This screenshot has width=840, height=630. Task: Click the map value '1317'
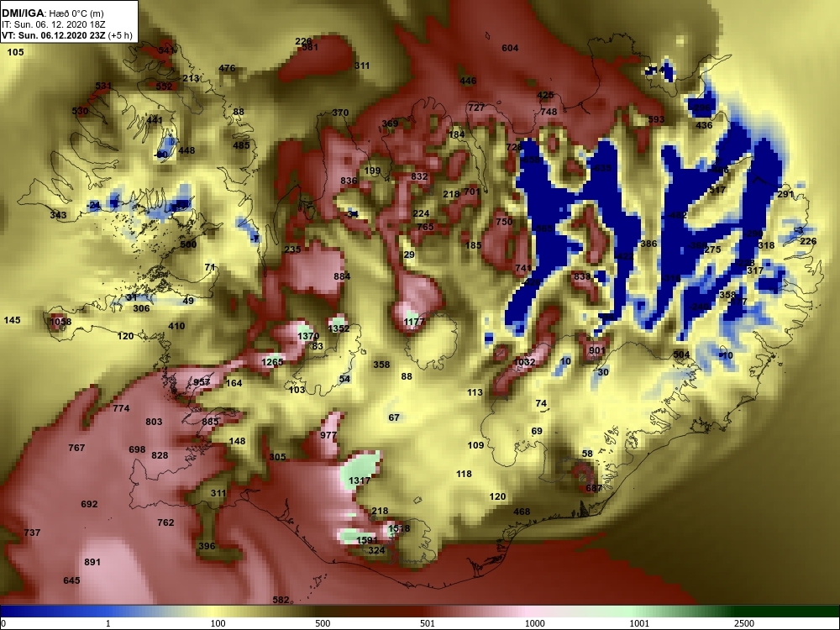click(x=359, y=480)
